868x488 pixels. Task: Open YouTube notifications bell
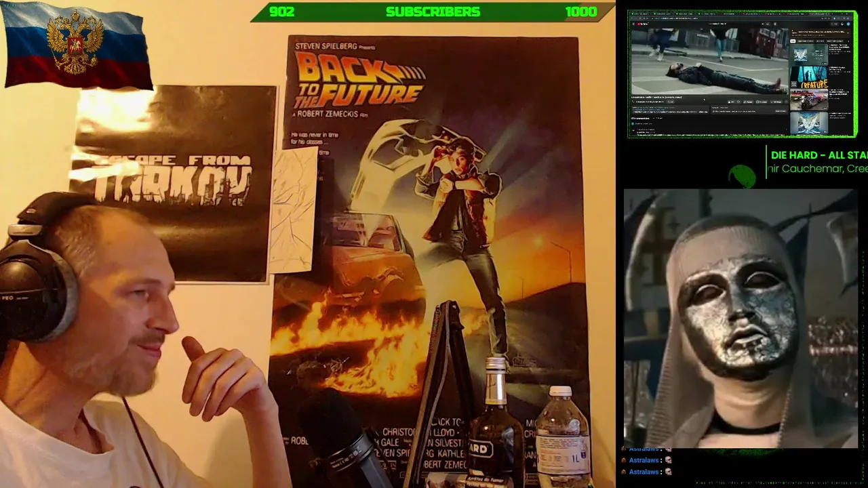coord(841,24)
